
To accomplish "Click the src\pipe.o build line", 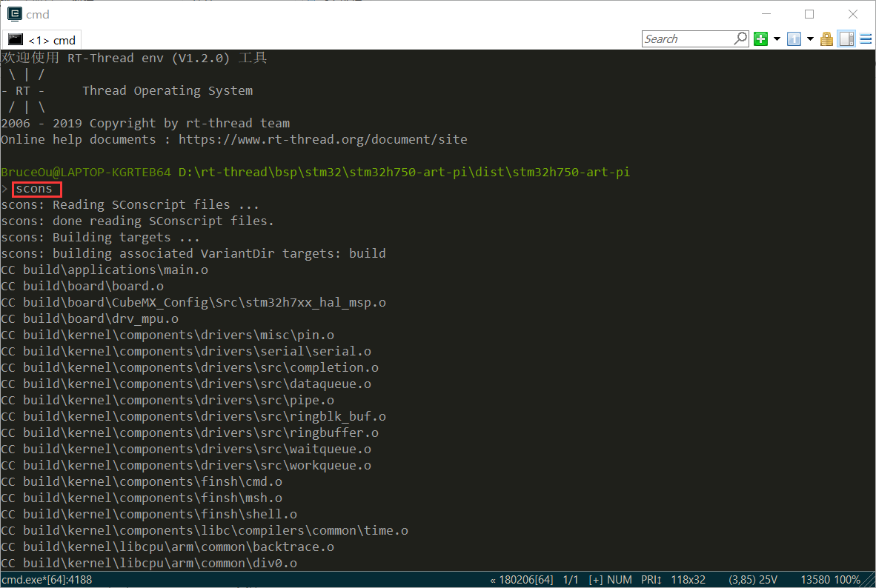I will pos(167,401).
